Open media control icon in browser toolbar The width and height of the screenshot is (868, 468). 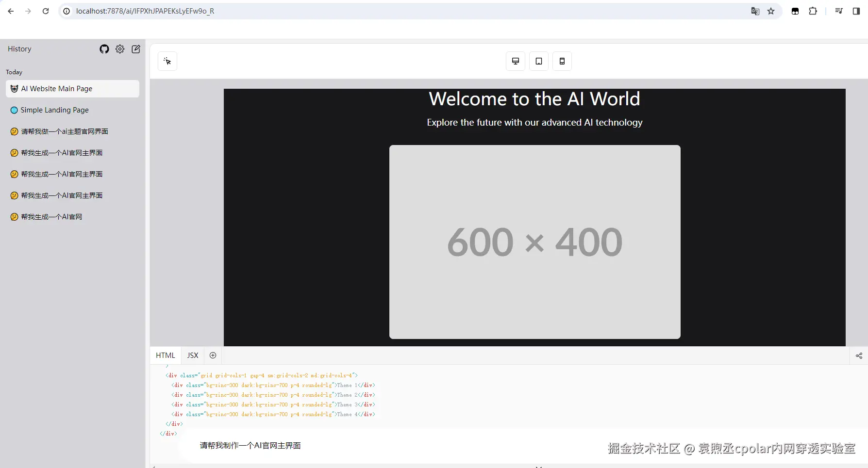839,11
